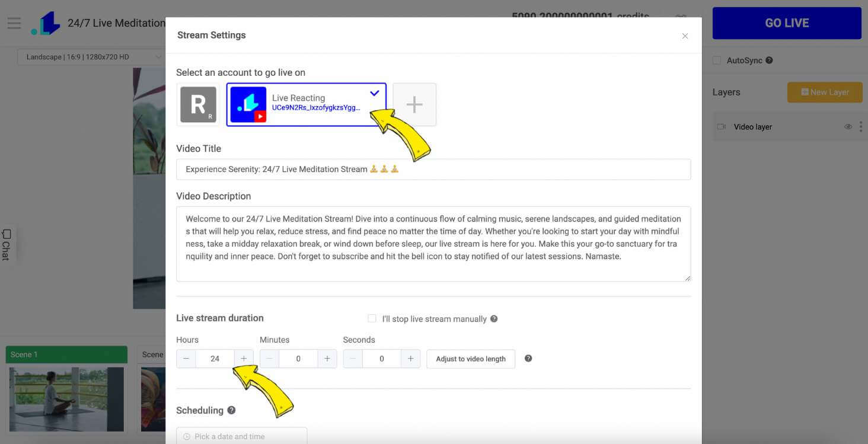Open the Chat side panel
The image size is (868, 444).
click(x=7, y=244)
